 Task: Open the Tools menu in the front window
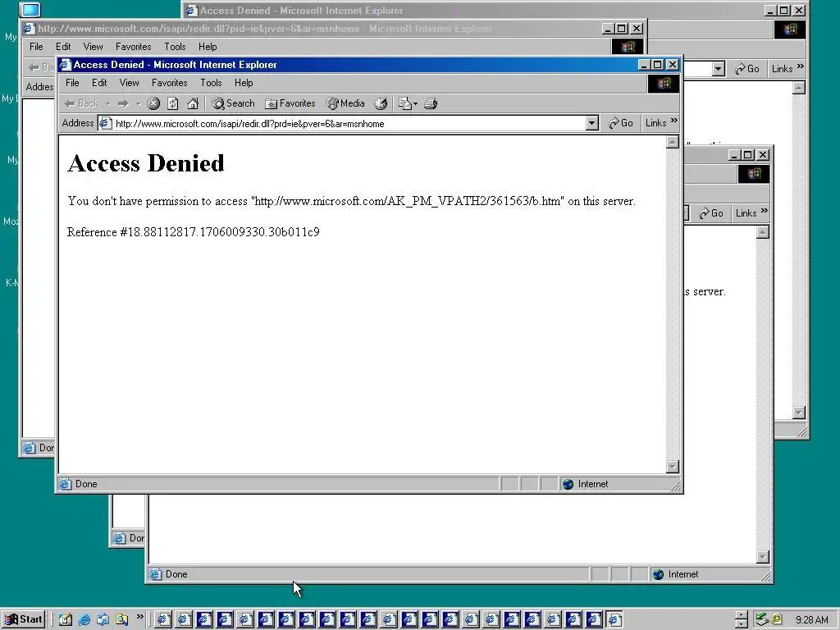pos(211,83)
